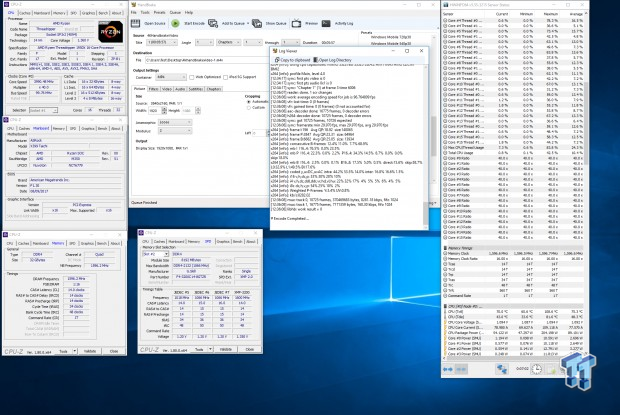Click the HWiNFO horizontal scrollbar
The width and height of the screenshot is (620, 415).
click(x=514, y=358)
